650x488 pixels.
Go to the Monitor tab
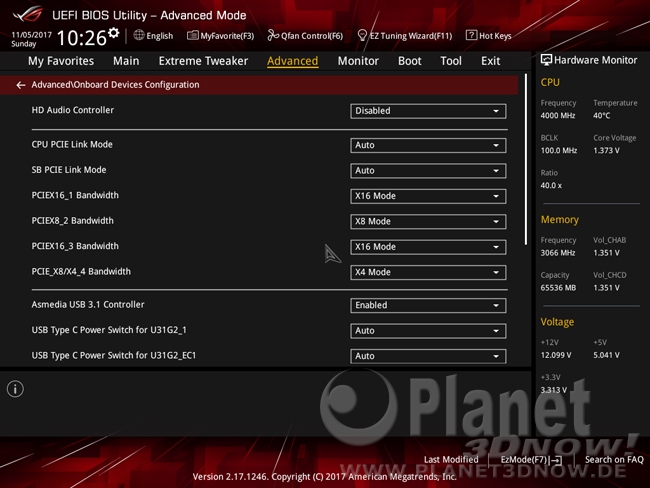click(x=358, y=61)
